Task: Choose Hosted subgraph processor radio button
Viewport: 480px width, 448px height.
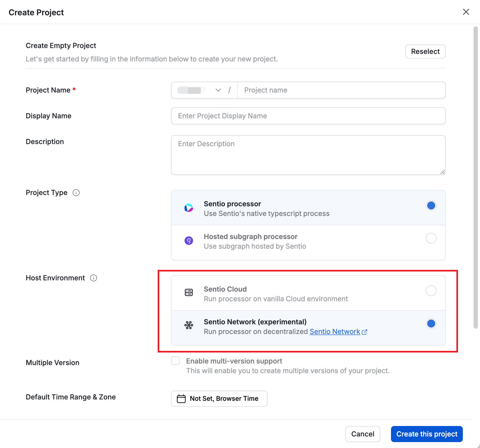Action: pos(431,238)
